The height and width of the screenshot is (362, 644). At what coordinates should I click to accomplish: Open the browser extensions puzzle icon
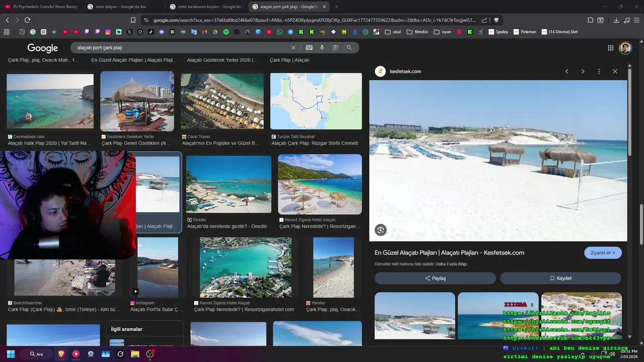point(590,20)
